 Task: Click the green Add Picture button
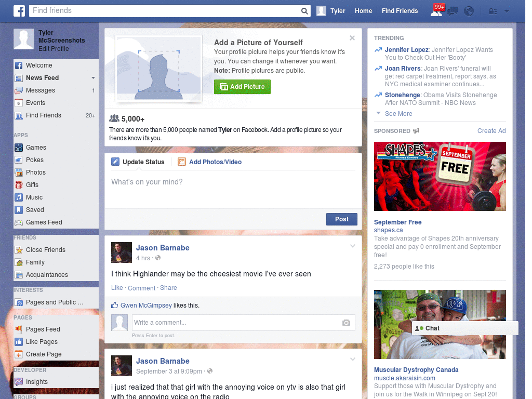click(242, 87)
